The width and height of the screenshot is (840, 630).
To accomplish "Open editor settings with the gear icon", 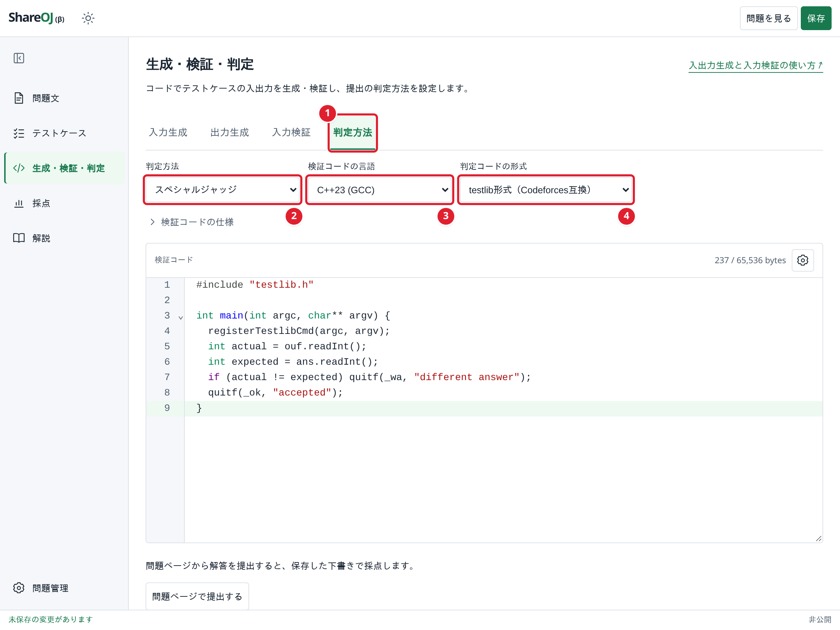I will click(x=803, y=260).
